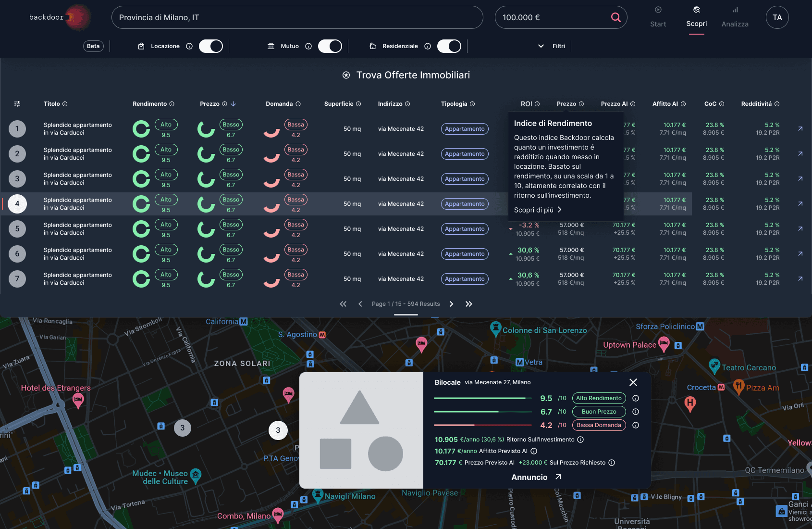Screen dimensions: 812x529
Task: Click the Tipologia column header
Action: (x=454, y=104)
